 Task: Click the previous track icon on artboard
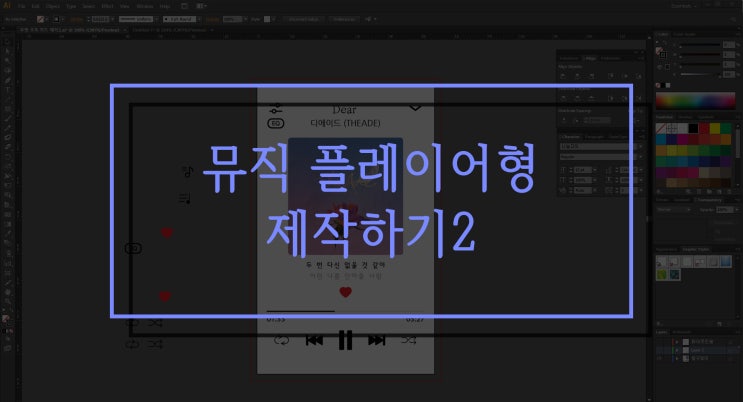point(314,340)
